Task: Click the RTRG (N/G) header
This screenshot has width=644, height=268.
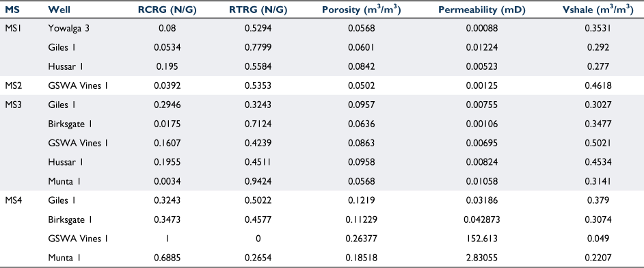Action: tap(258, 11)
